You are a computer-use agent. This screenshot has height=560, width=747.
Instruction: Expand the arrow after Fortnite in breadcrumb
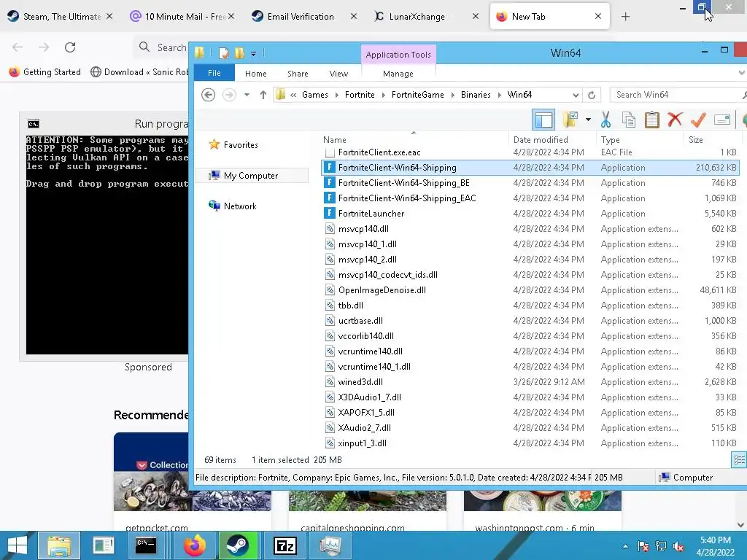point(384,95)
